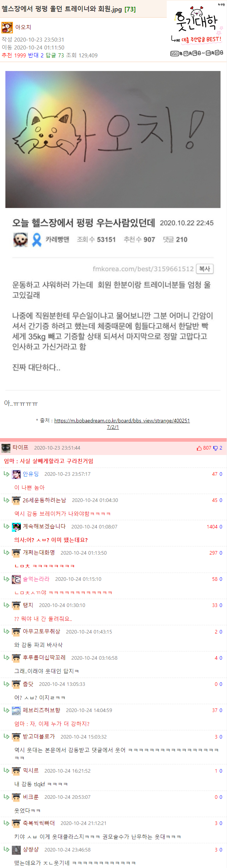Click the author name 아오치
This screenshot has height=868, width=227.
point(23,27)
